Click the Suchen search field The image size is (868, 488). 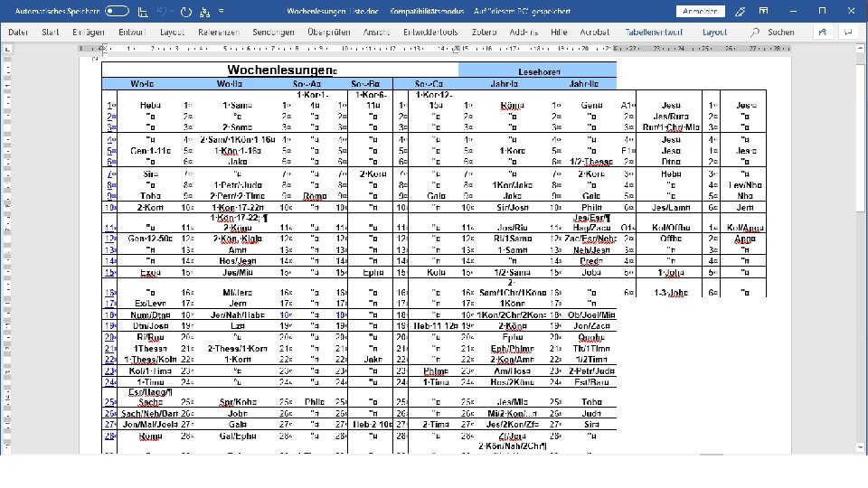780,33
